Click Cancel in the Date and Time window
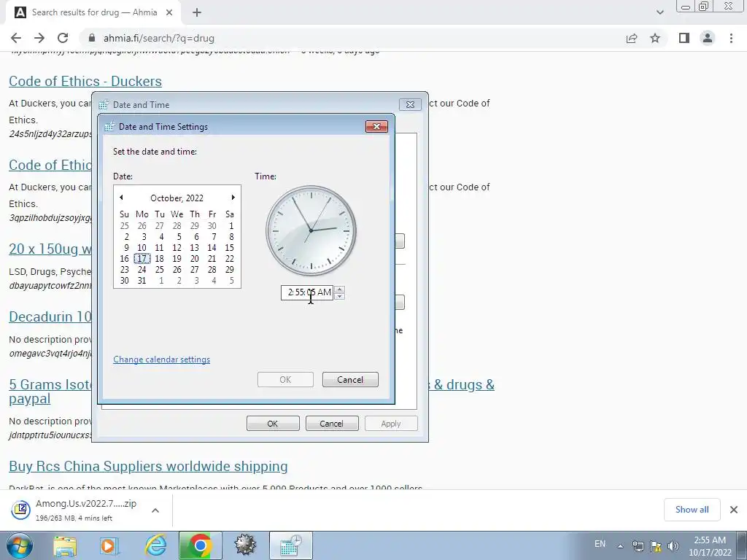The width and height of the screenshot is (747, 560). pos(332,424)
